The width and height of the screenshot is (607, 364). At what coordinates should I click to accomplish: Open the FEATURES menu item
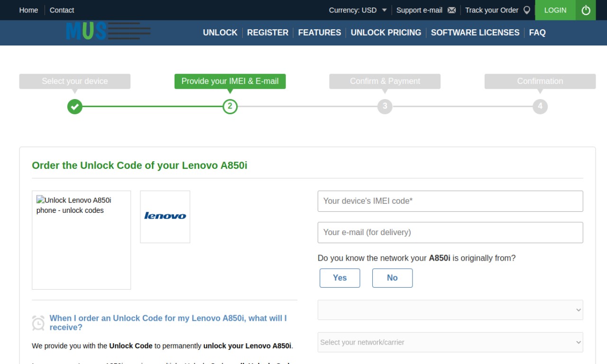pyautogui.click(x=320, y=33)
